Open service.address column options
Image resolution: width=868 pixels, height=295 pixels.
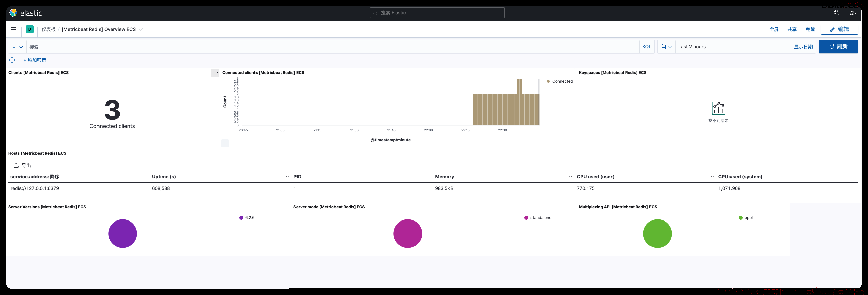[x=146, y=177]
